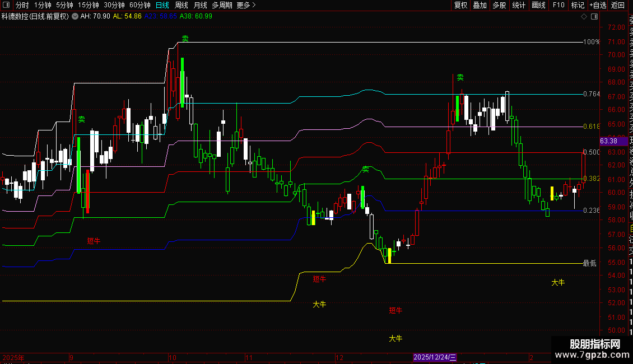The width and height of the screenshot is (633, 364).
Task: Activate the 画线 drawing tool
Action: 538,5
